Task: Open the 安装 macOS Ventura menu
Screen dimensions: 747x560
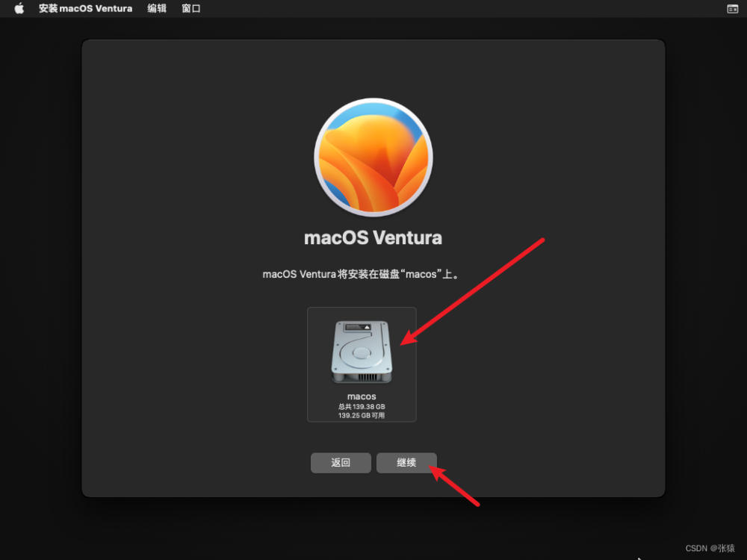Action: click(85, 8)
